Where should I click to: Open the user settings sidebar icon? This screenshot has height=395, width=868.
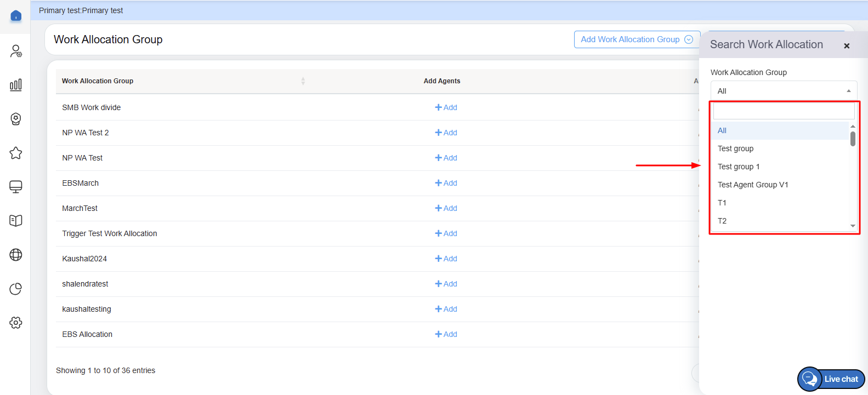(x=16, y=51)
